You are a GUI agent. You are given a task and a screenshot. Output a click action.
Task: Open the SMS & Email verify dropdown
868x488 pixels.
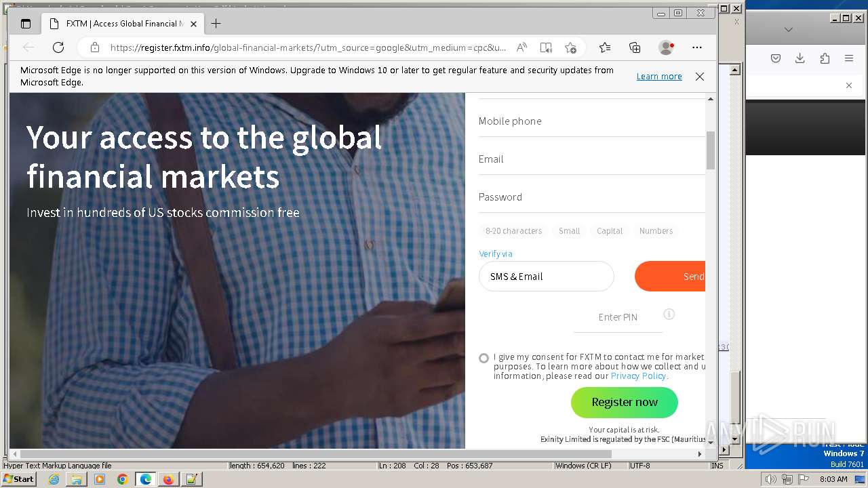(547, 277)
